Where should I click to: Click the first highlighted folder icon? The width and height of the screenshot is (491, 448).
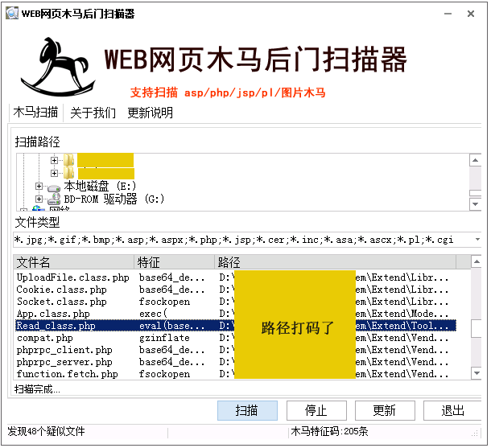coord(69,160)
